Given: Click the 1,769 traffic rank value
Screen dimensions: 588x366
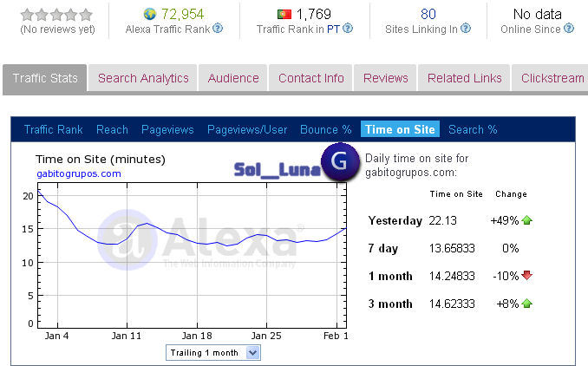Looking at the screenshot, I should tap(313, 14).
